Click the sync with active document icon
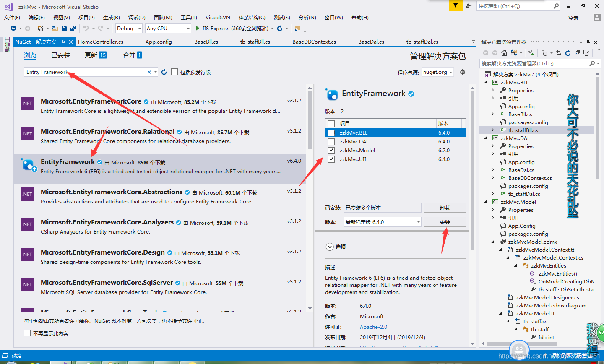The height and width of the screenshot is (364, 604). [559, 53]
